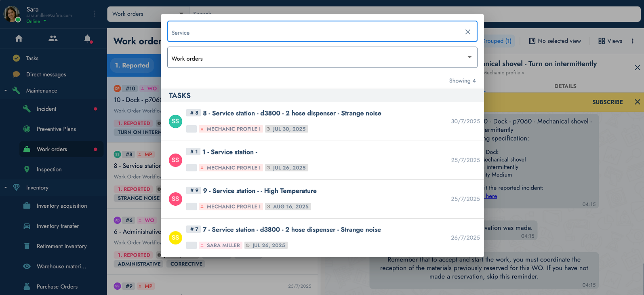Open task #1 Service station result
Viewport: 644px width, 295px height.
[x=322, y=160]
